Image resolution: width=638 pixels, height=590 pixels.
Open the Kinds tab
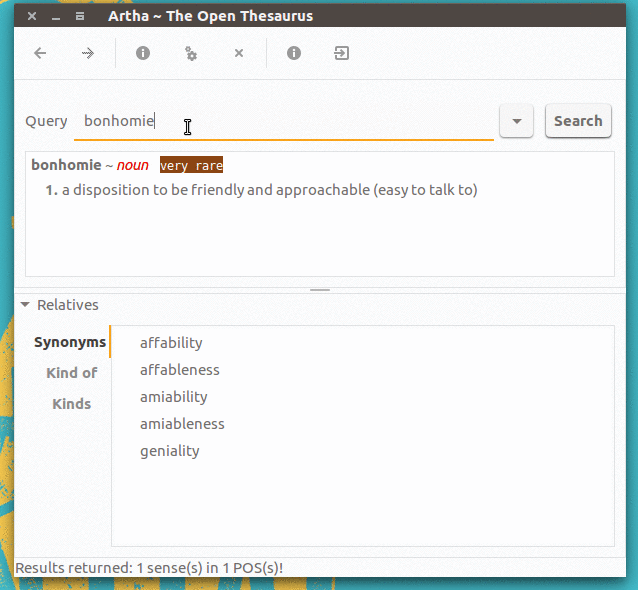coord(71,404)
